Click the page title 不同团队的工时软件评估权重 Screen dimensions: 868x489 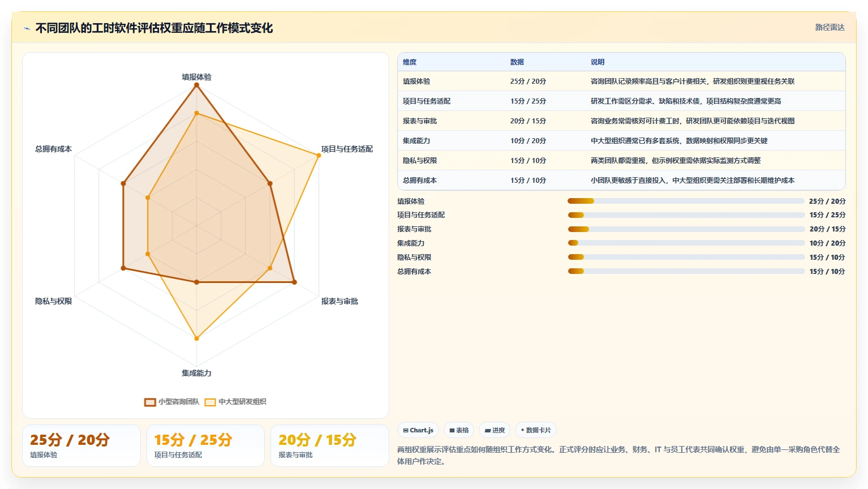coord(154,28)
